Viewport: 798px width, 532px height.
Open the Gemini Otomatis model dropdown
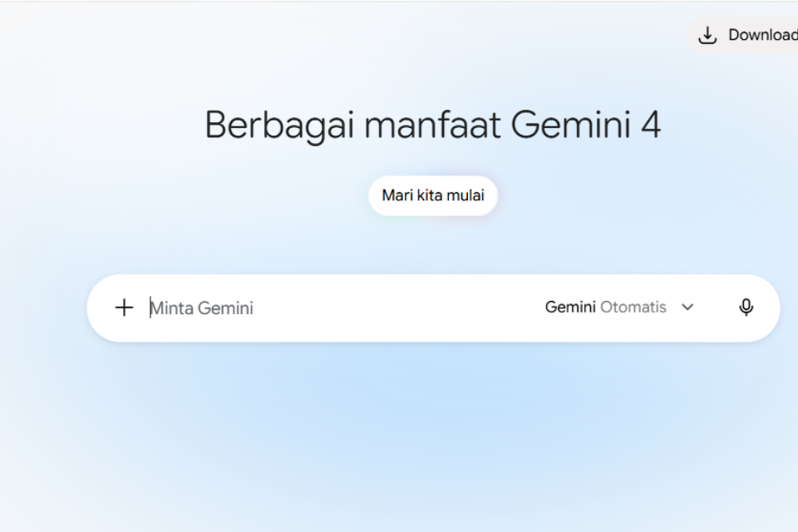click(x=619, y=308)
